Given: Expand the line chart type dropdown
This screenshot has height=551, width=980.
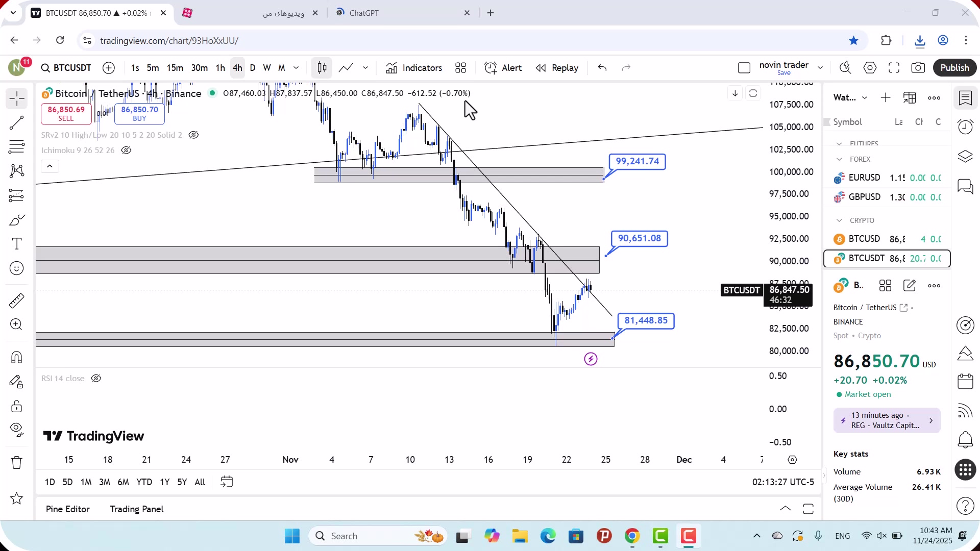Looking at the screenshot, I should pyautogui.click(x=365, y=68).
